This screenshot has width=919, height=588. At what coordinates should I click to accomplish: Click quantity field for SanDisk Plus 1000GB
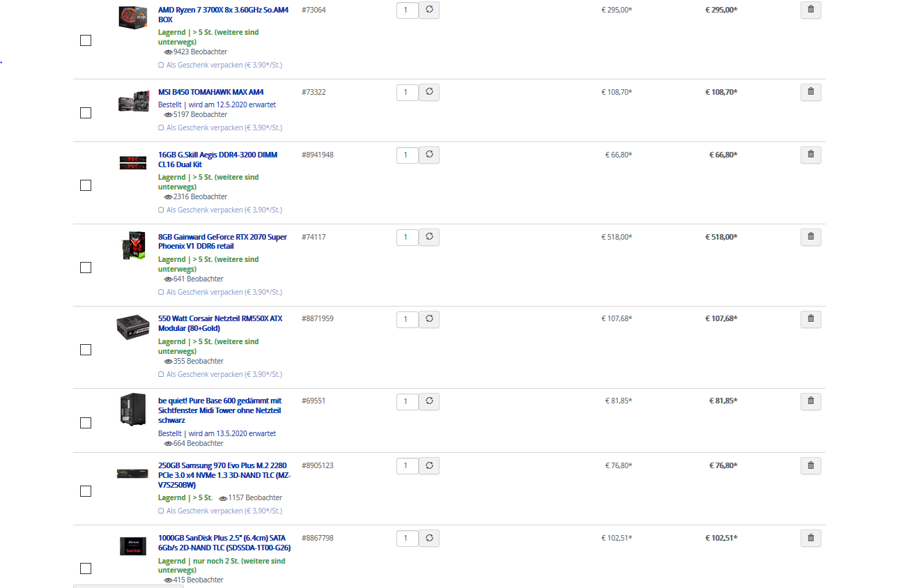coord(408,538)
